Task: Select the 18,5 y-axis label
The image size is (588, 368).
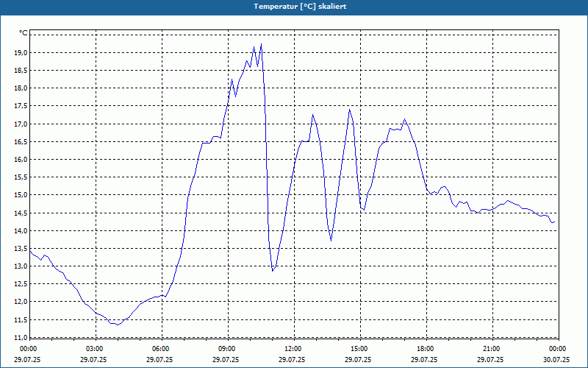Action: pyautogui.click(x=21, y=71)
